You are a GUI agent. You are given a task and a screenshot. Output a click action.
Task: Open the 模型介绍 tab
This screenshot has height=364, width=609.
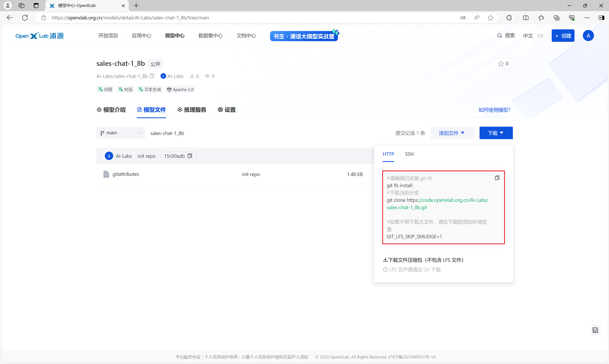click(111, 110)
